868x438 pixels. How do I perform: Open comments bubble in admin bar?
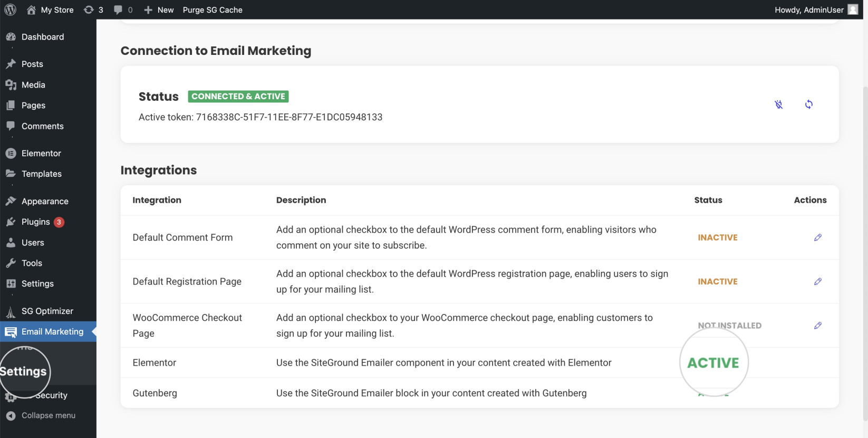coord(123,9)
